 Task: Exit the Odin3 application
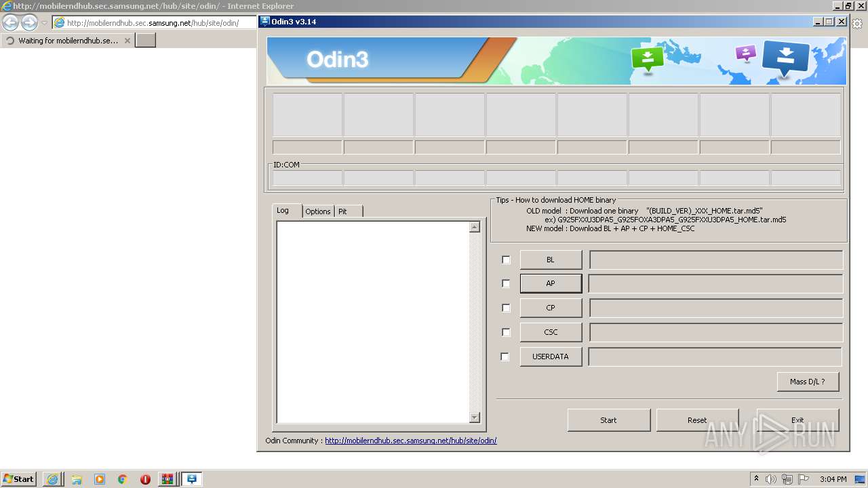click(797, 420)
